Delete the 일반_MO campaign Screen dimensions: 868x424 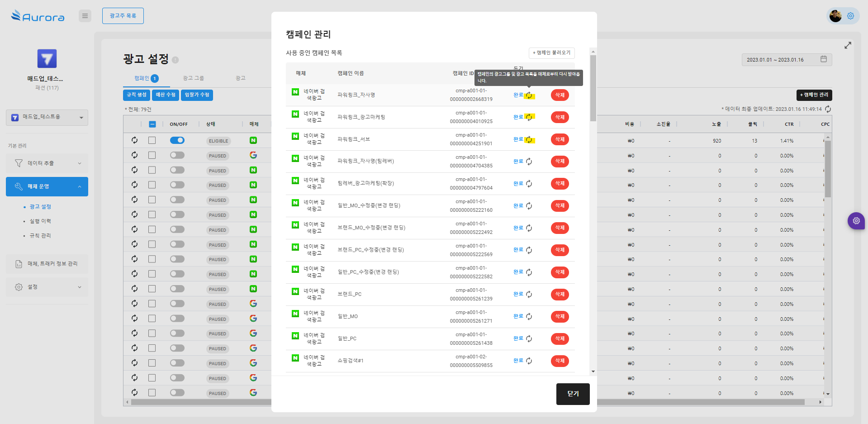(560, 316)
